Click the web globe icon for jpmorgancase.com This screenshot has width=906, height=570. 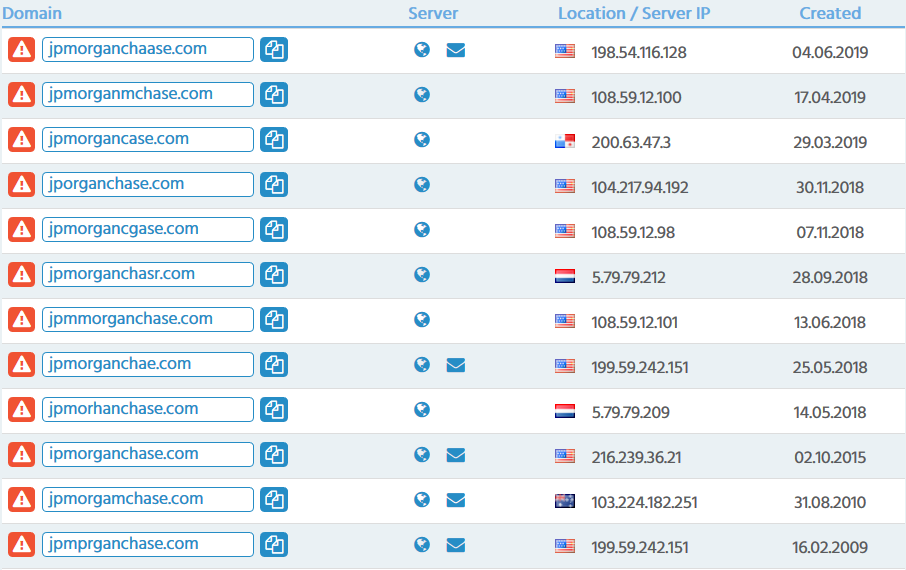tap(422, 140)
